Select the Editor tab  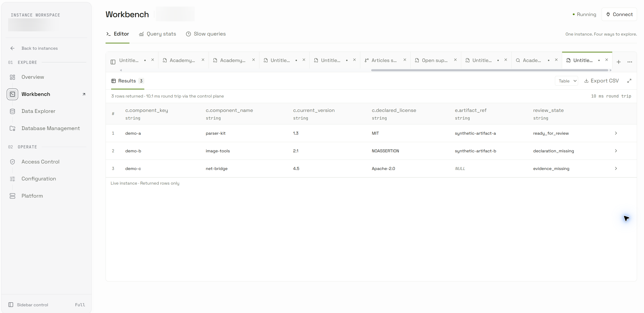pos(117,34)
